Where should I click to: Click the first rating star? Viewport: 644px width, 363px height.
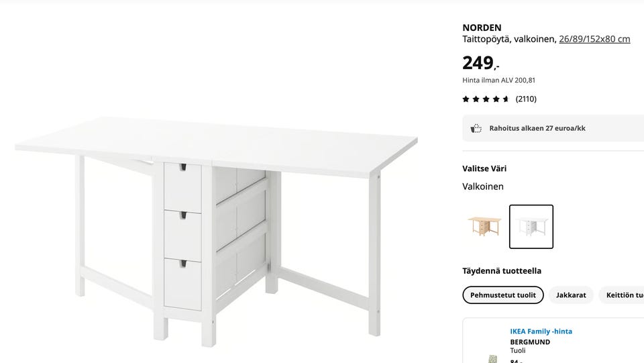coord(466,99)
